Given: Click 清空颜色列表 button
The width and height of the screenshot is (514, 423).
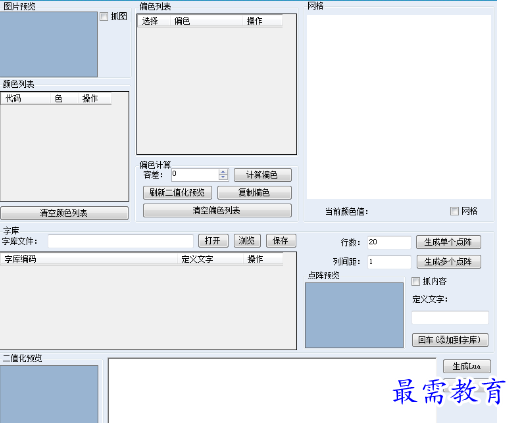Looking at the screenshot, I should [x=64, y=213].
